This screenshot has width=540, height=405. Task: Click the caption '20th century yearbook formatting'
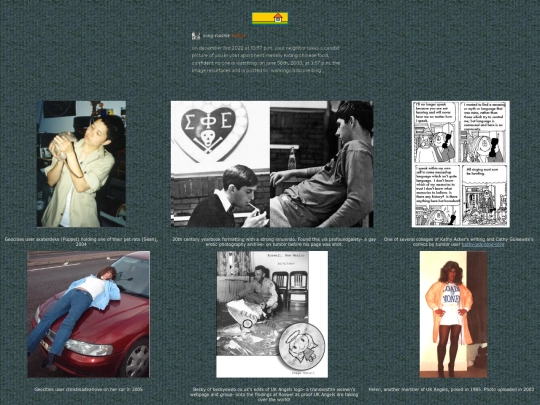point(274,242)
